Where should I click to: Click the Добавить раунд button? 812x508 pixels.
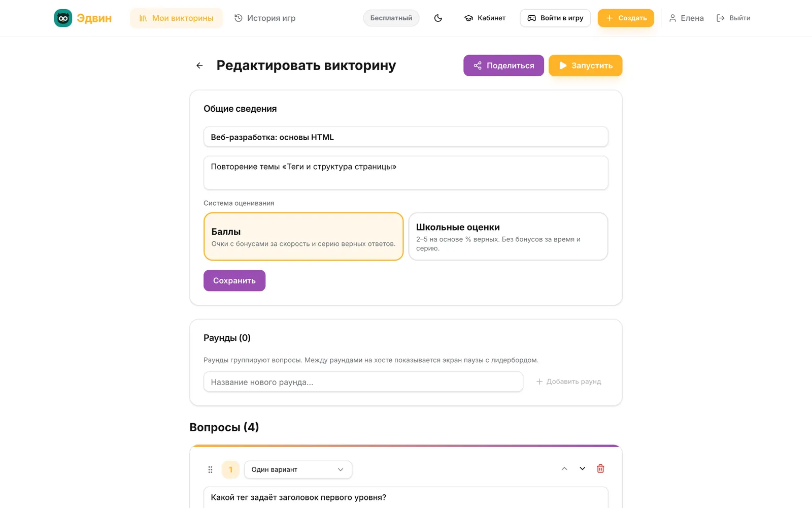[x=568, y=382]
